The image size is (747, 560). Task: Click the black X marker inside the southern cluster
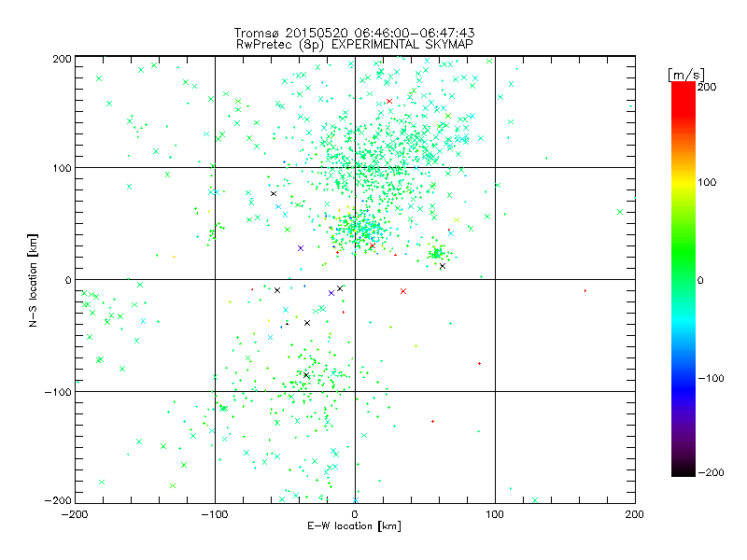click(306, 375)
